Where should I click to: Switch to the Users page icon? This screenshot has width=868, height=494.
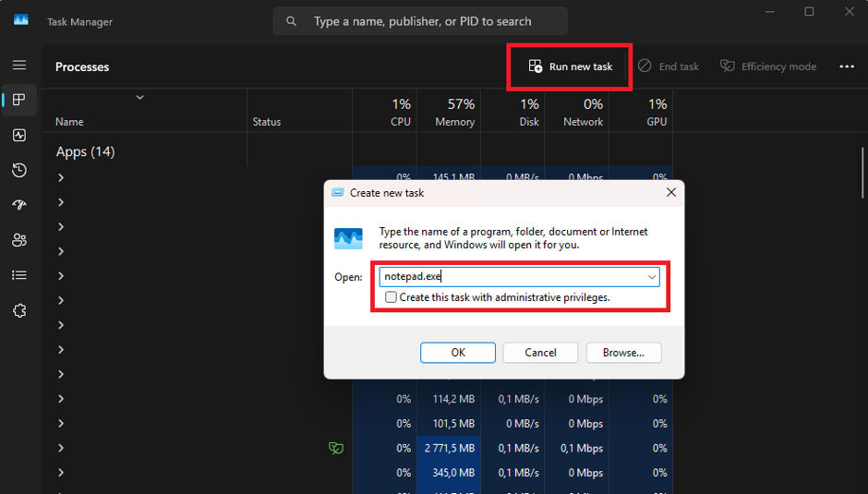(19, 240)
